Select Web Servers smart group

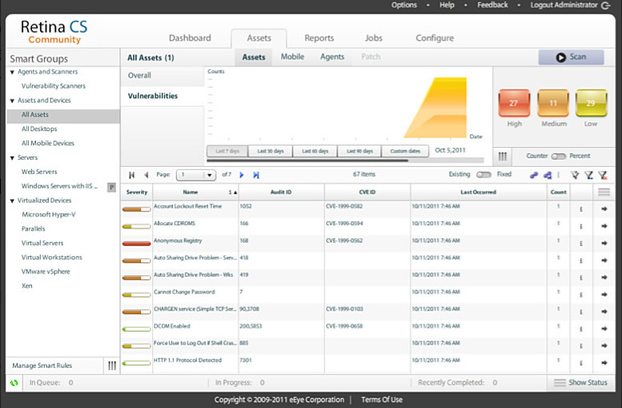[x=39, y=172]
